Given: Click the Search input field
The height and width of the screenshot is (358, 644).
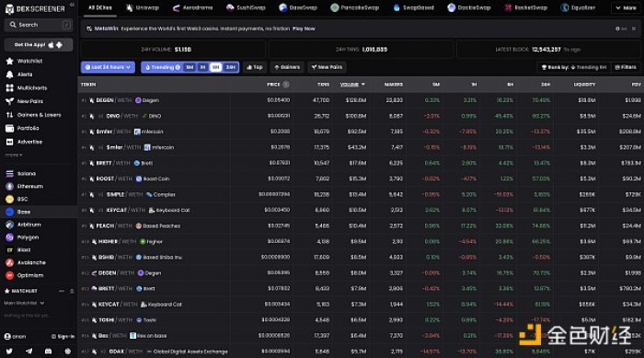Looking at the screenshot, I should (39, 25).
